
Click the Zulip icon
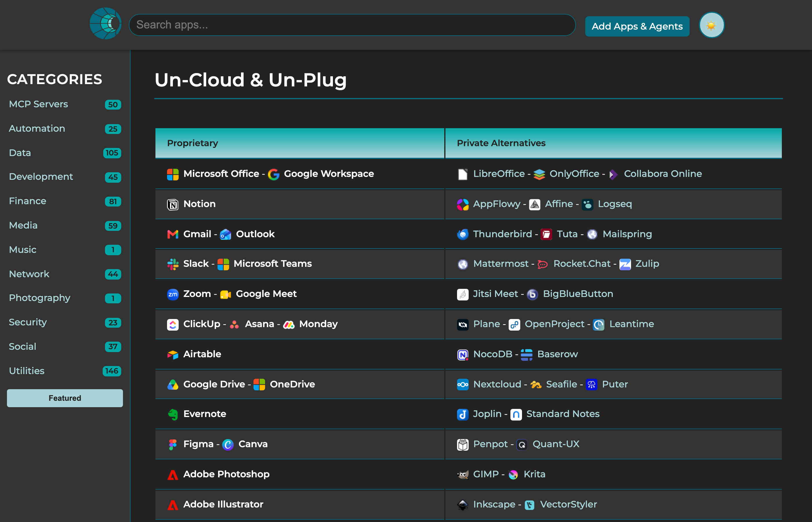click(x=625, y=264)
